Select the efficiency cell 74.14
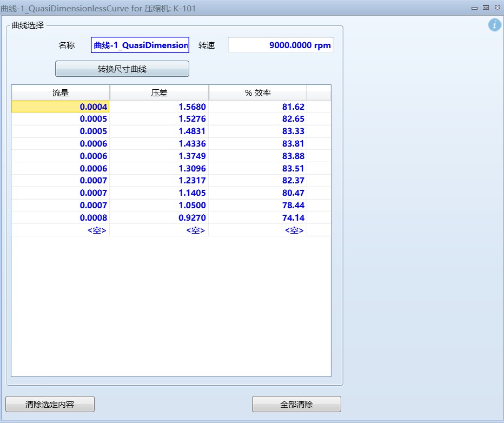 [258, 217]
